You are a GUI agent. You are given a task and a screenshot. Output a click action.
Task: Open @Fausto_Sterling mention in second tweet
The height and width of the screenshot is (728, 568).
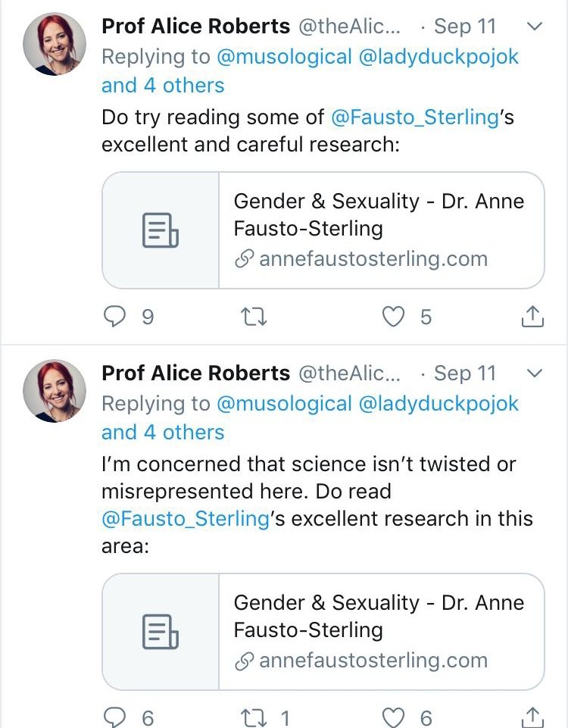(x=186, y=519)
